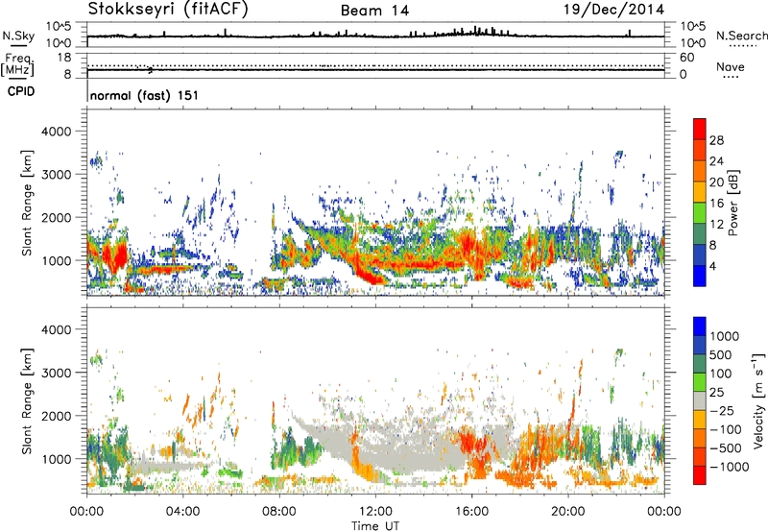The image size is (768, 532).
Task: Click the "20:00" time axis label
Action: 567,512
